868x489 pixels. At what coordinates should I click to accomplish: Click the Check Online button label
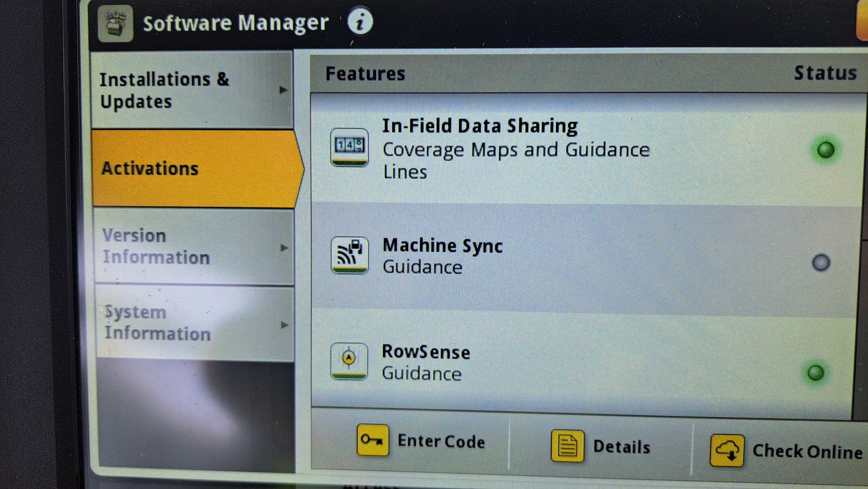coord(807,451)
